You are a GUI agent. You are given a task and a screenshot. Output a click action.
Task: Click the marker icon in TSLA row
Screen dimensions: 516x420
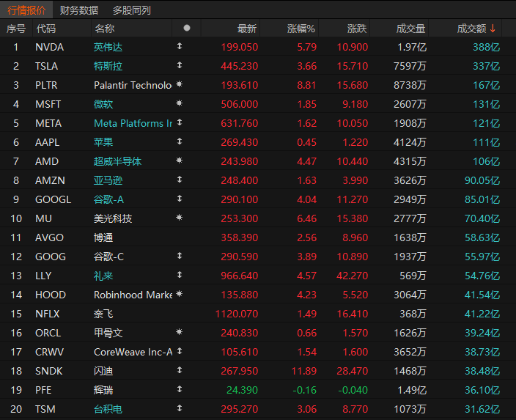click(180, 65)
